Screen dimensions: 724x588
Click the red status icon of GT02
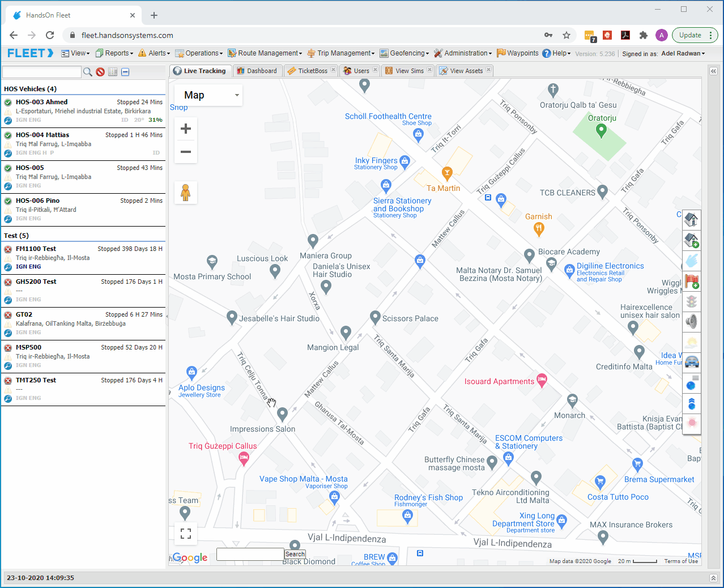tap(8, 315)
